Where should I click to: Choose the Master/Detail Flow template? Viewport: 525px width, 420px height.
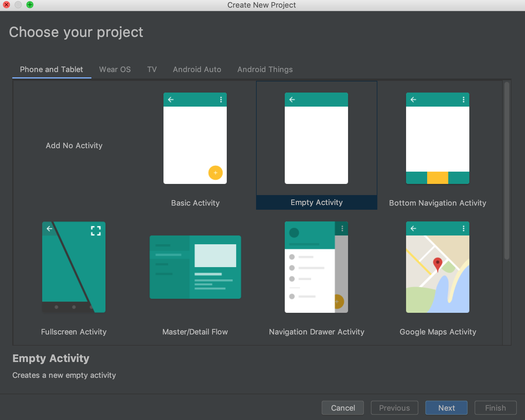195,267
